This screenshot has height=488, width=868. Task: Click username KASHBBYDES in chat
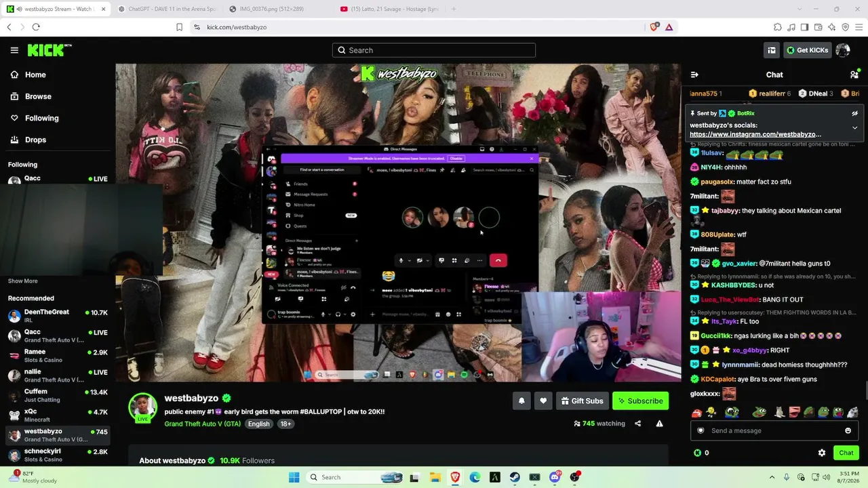pos(733,285)
